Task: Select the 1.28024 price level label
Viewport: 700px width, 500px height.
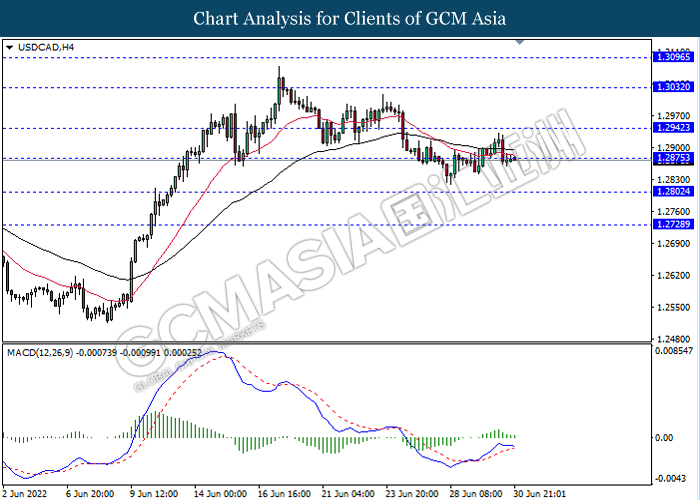Action: 673,192
